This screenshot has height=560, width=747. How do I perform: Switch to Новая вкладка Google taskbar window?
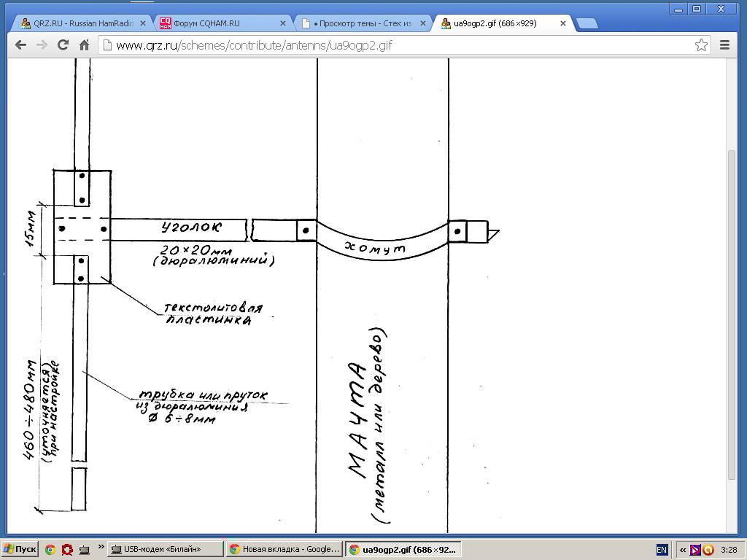pos(283,550)
